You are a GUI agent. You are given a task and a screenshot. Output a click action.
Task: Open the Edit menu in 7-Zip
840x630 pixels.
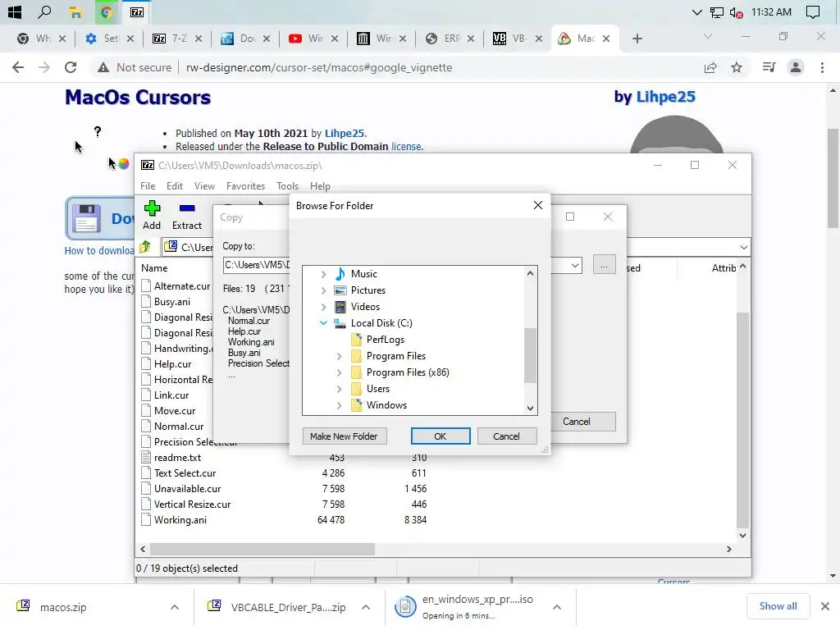[175, 186]
